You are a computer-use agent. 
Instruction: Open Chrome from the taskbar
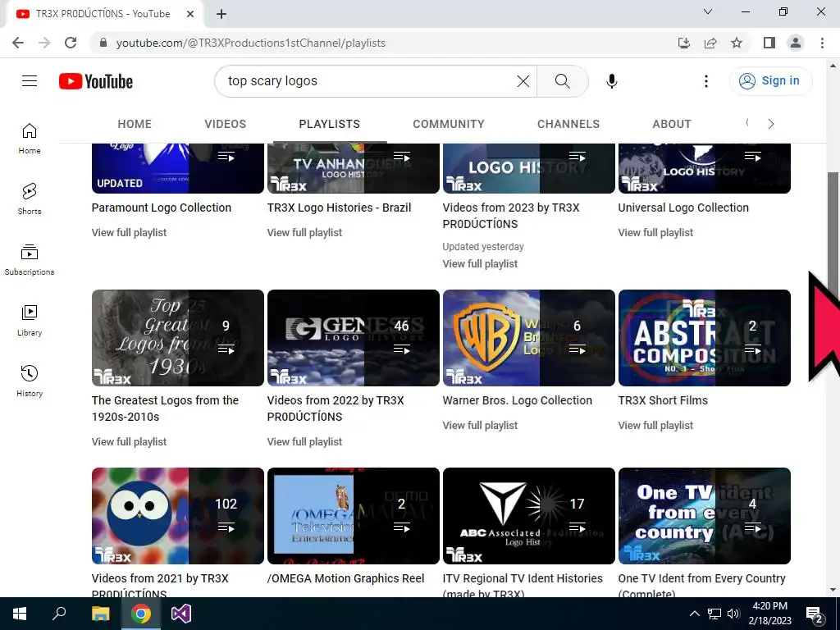141,614
